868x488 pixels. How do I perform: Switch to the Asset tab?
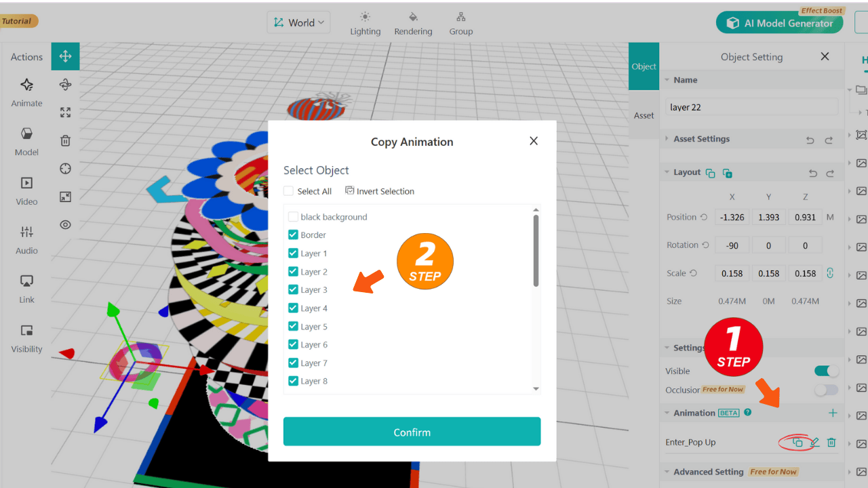pos(644,115)
